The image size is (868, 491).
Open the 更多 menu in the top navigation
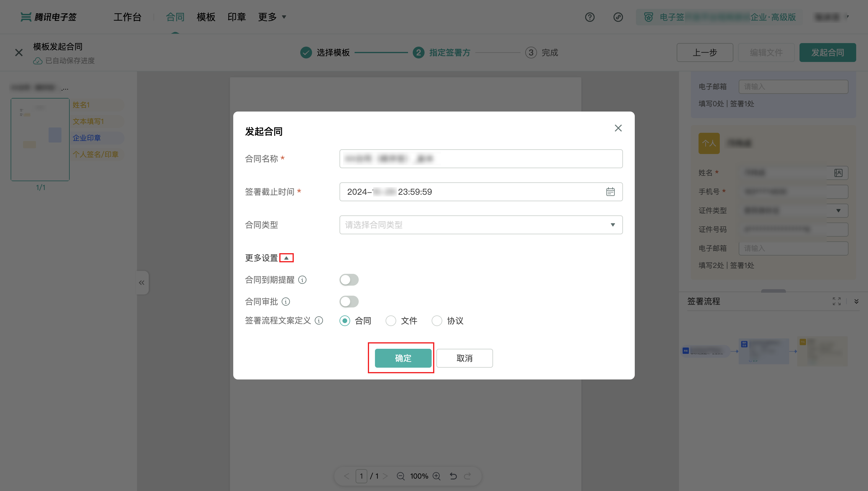[272, 17]
